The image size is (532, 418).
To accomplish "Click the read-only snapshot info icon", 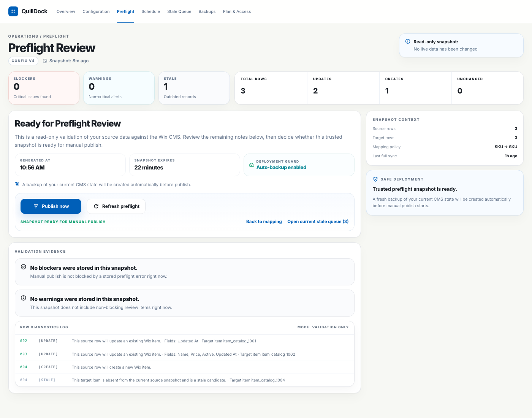I will pos(408,41).
